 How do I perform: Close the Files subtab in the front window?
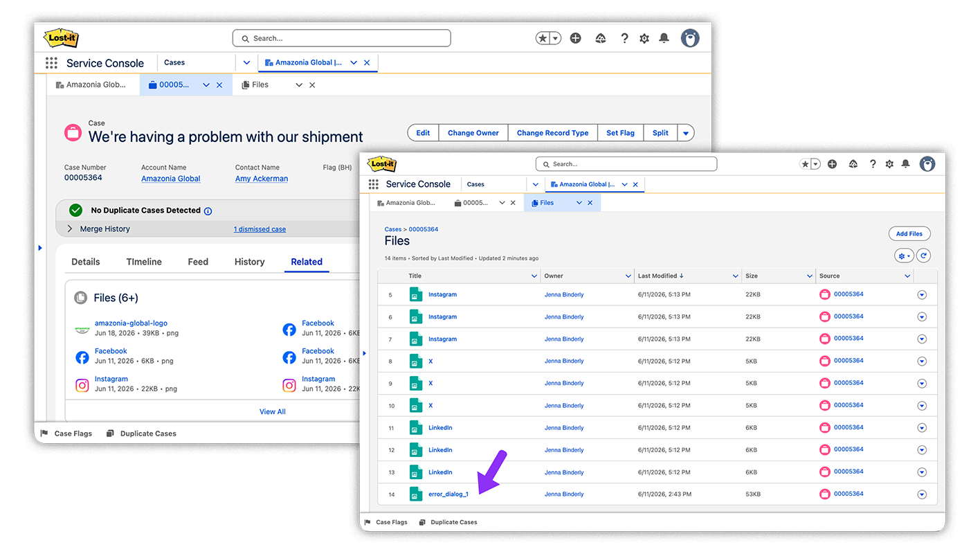coord(590,203)
